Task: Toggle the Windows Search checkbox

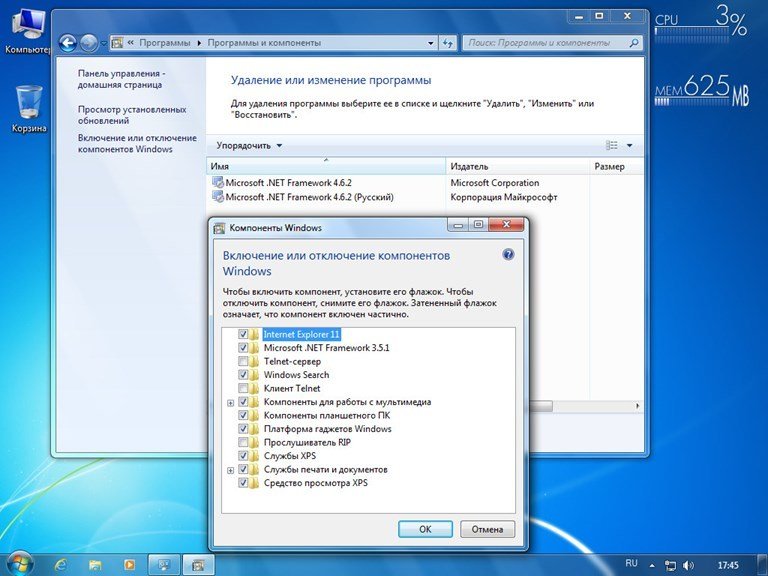Action: pyautogui.click(x=243, y=375)
